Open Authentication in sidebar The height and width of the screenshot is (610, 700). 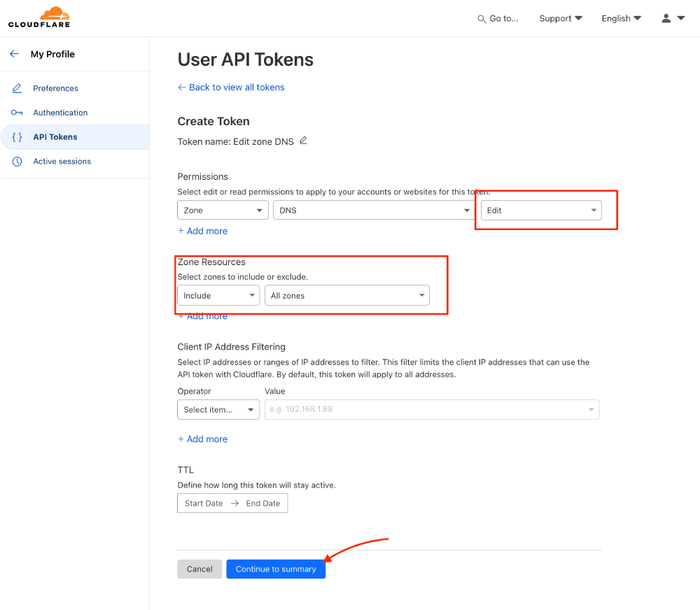(60, 113)
